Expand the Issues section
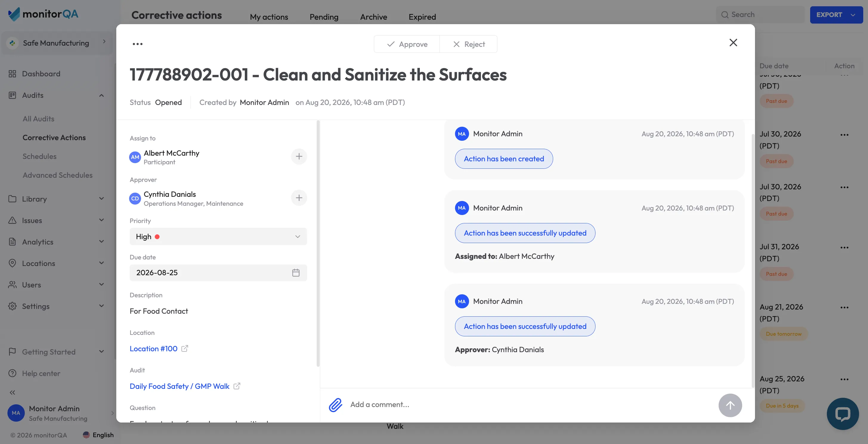868x444 pixels. [x=101, y=220]
